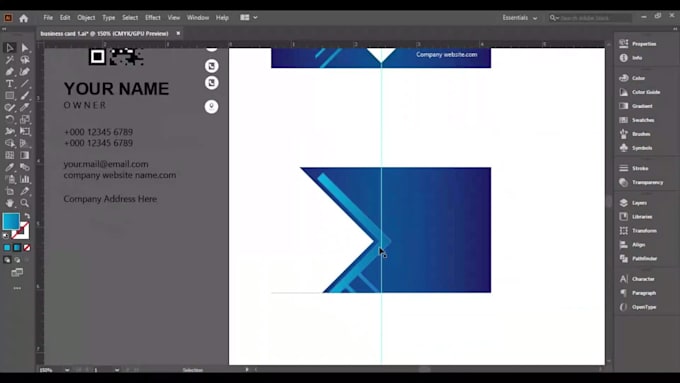Select the Scale tool
680x383 pixels.
click(x=25, y=119)
